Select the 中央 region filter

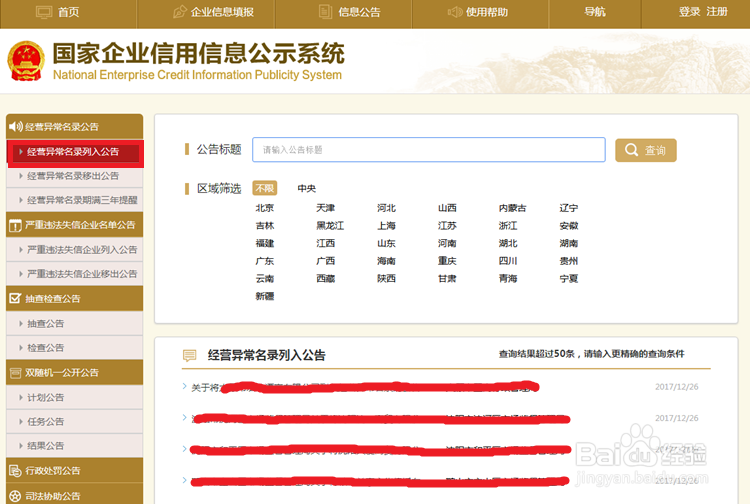coord(307,188)
